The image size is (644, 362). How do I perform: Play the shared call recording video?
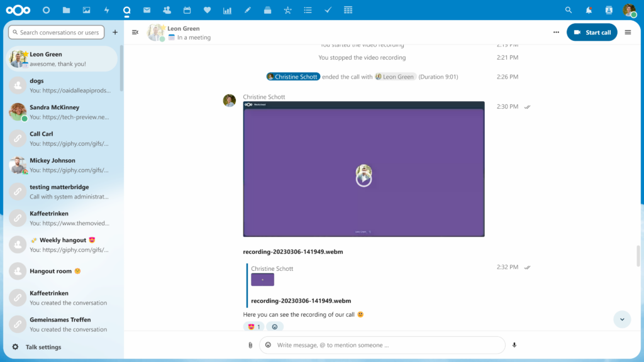[364, 177]
